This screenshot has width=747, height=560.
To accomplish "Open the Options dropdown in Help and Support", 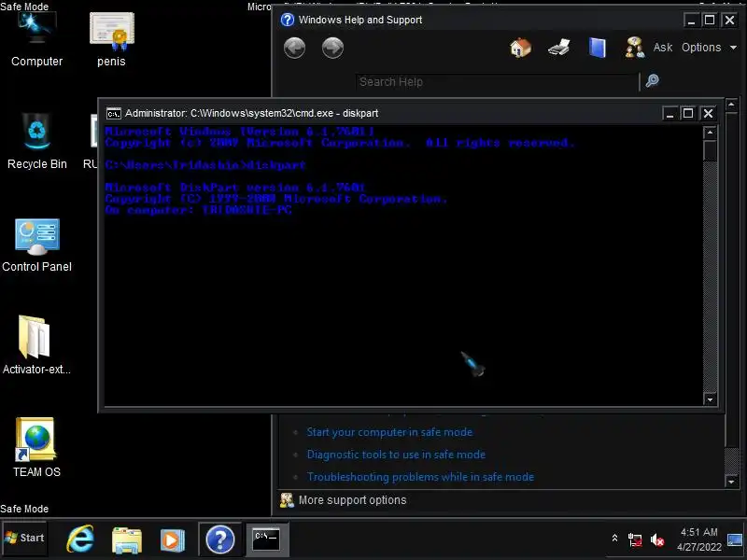I will tap(709, 48).
